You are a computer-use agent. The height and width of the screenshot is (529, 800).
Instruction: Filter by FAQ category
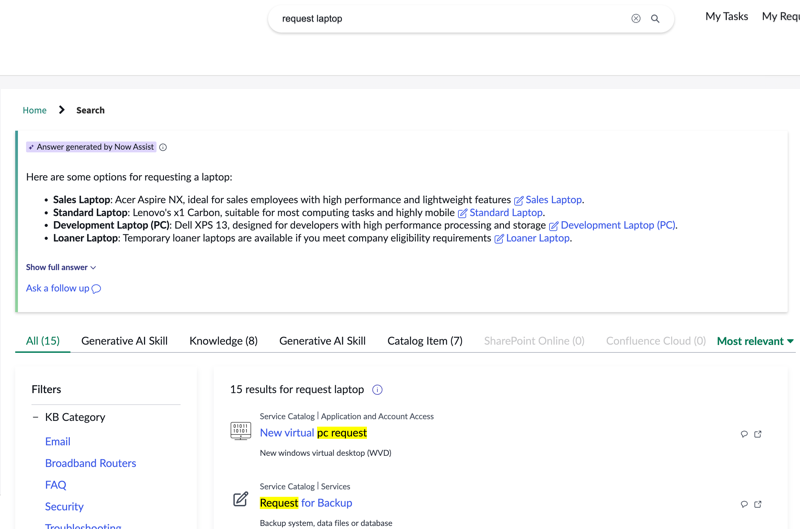pos(56,485)
